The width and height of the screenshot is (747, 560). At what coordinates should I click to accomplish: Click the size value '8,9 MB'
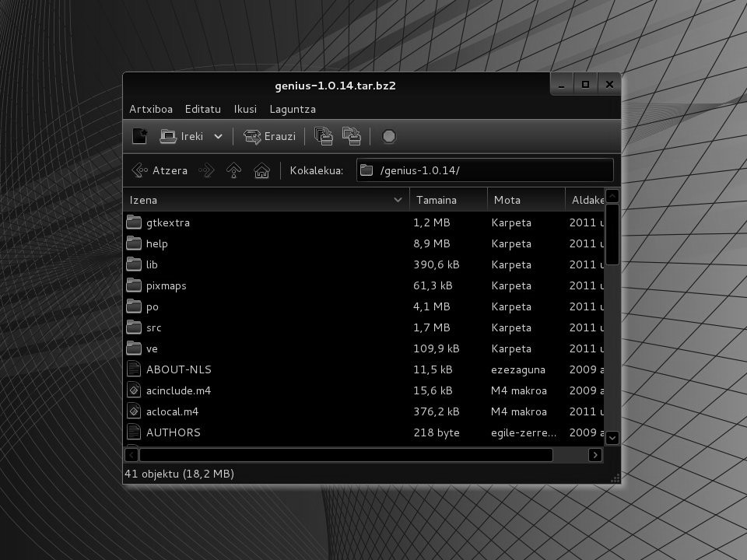(x=432, y=243)
